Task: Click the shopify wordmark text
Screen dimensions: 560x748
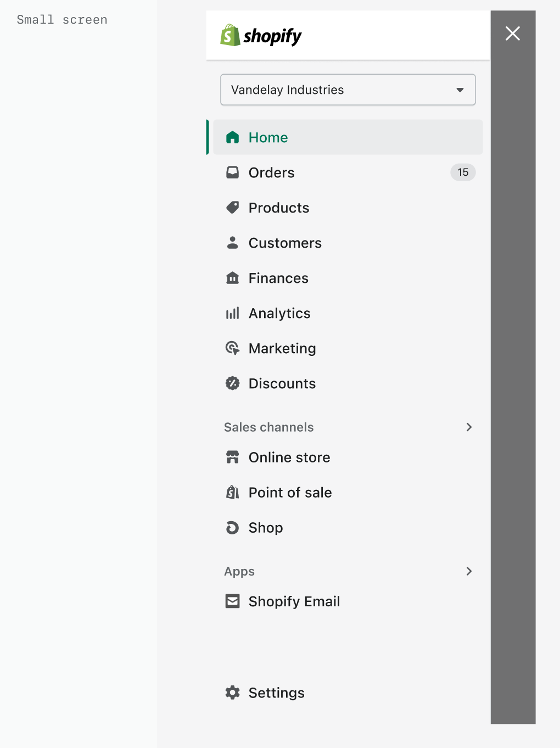Action: tap(272, 36)
